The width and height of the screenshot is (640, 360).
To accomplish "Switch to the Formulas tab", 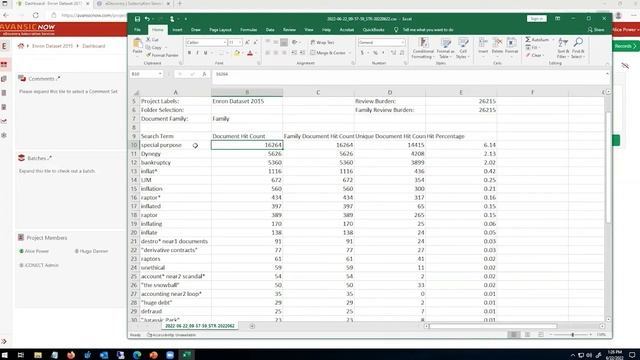I will pos(249,30).
